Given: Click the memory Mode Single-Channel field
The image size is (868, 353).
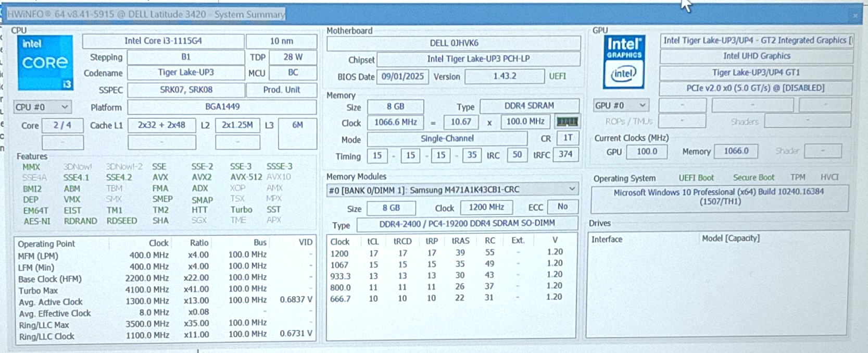Looking at the screenshot, I should pyautogui.click(x=447, y=139).
